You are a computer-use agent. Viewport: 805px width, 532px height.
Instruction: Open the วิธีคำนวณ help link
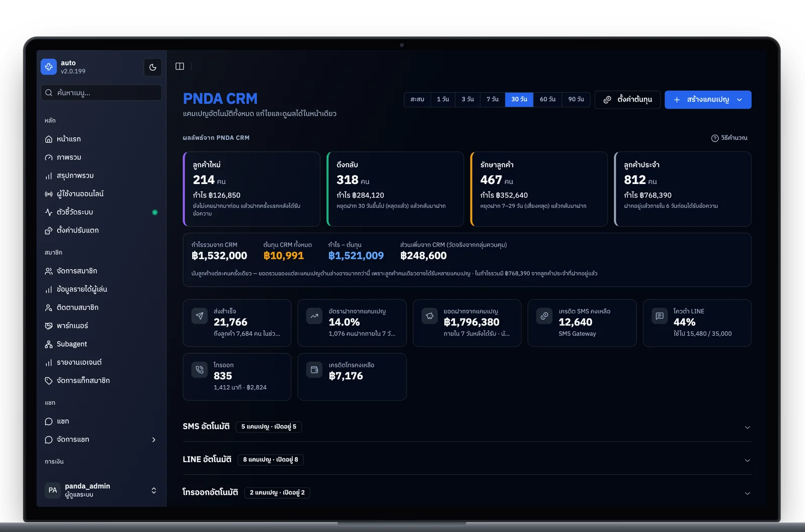click(x=729, y=138)
